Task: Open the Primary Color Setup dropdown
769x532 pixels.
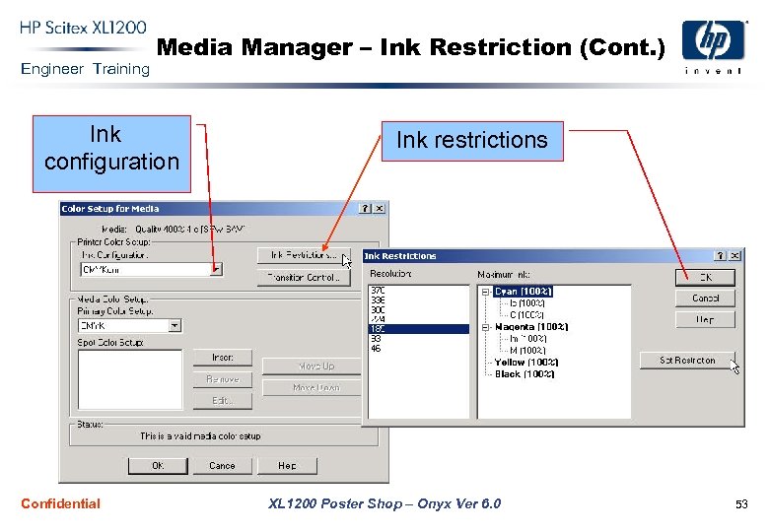Action: point(175,326)
